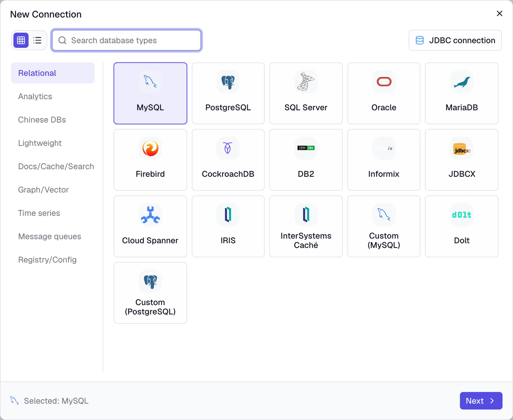The height and width of the screenshot is (420, 513).
Task: Select the Firebird phoenix icon
Action: tap(150, 148)
